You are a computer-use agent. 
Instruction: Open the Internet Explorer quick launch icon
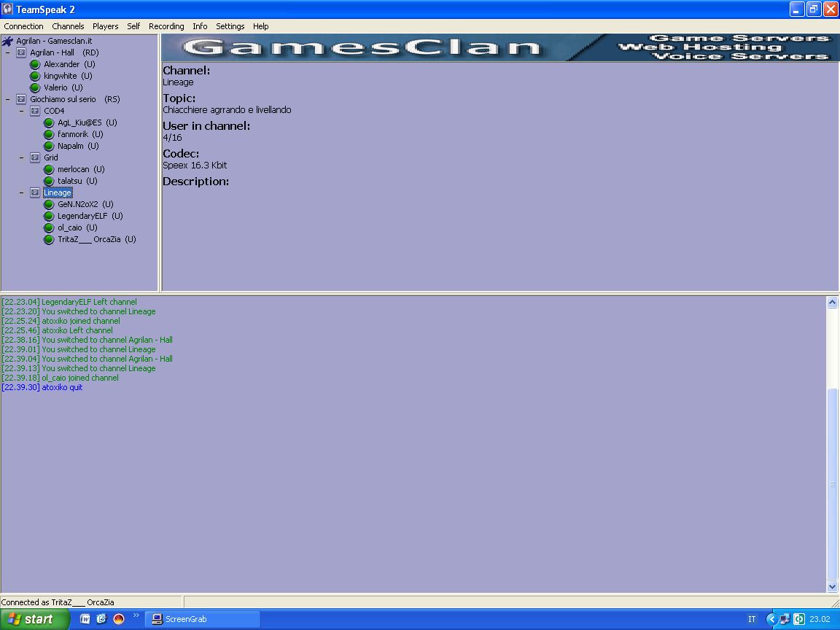tap(102, 619)
